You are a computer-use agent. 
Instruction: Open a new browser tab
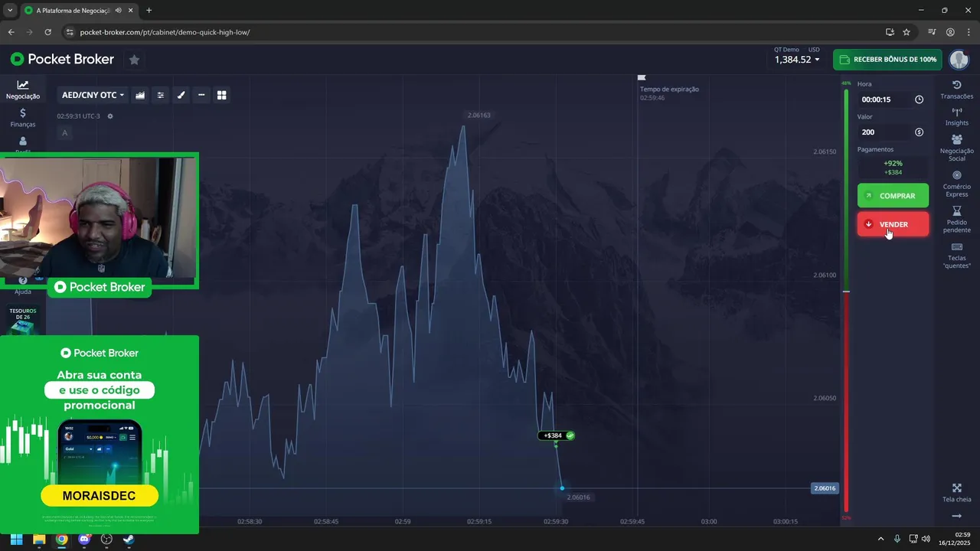(x=149, y=11)
